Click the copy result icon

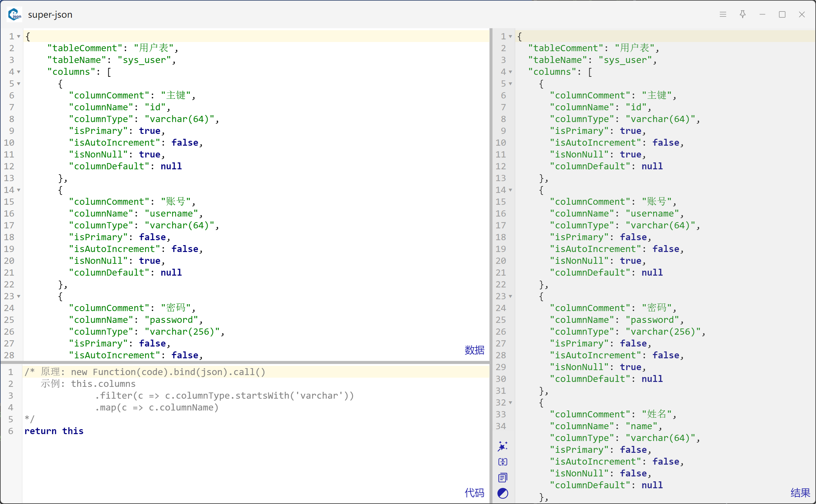[503, 478]
